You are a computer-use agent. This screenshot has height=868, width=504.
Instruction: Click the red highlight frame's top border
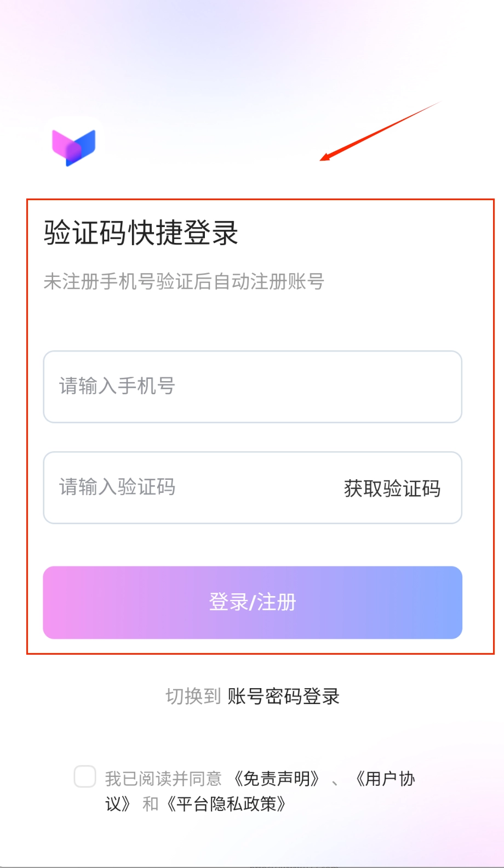click(260, 200)
